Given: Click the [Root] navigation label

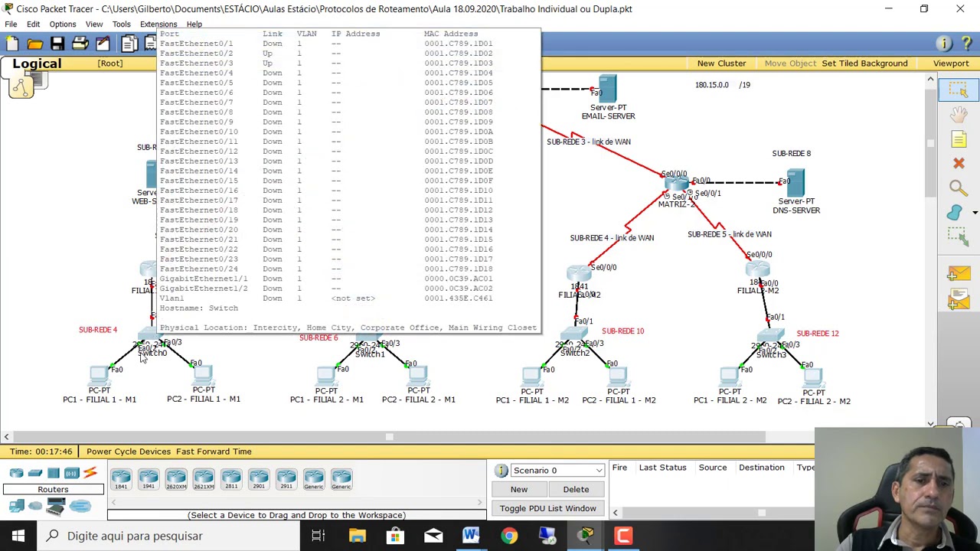Looking at the screenshot, I should click(x=109, y=64).
